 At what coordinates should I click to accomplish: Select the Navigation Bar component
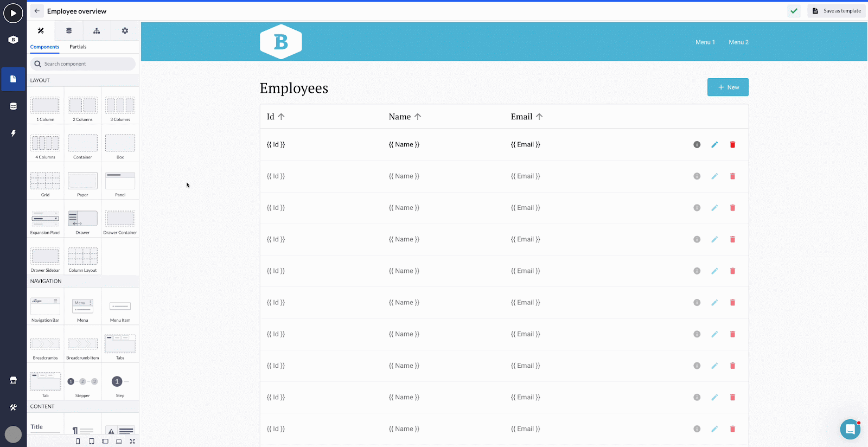tap(46, 307)
